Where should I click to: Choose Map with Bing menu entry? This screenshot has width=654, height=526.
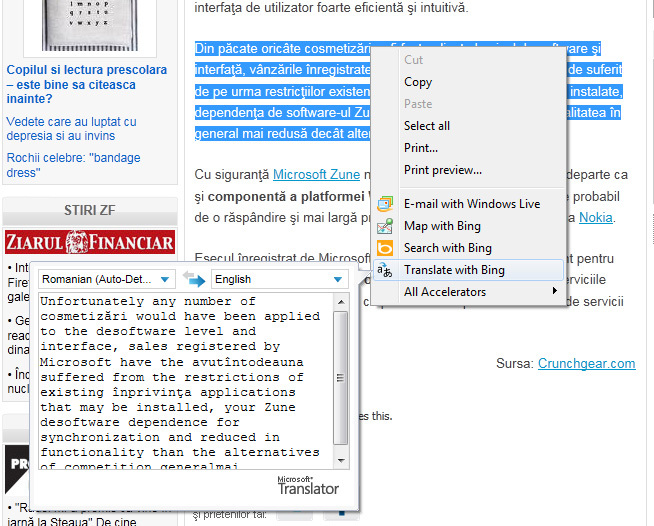point(469,226)
